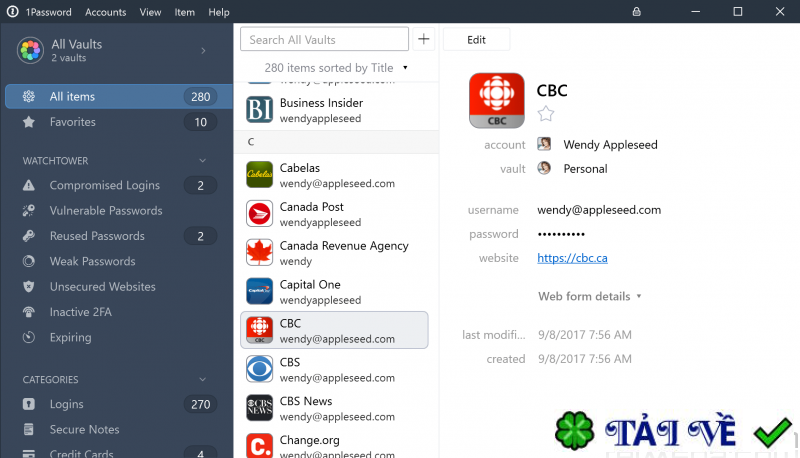This screenshot has width=800, height=458.
Task: Click the last modified date 9/8/2017 7:56 AM
Action: (585, 335)
